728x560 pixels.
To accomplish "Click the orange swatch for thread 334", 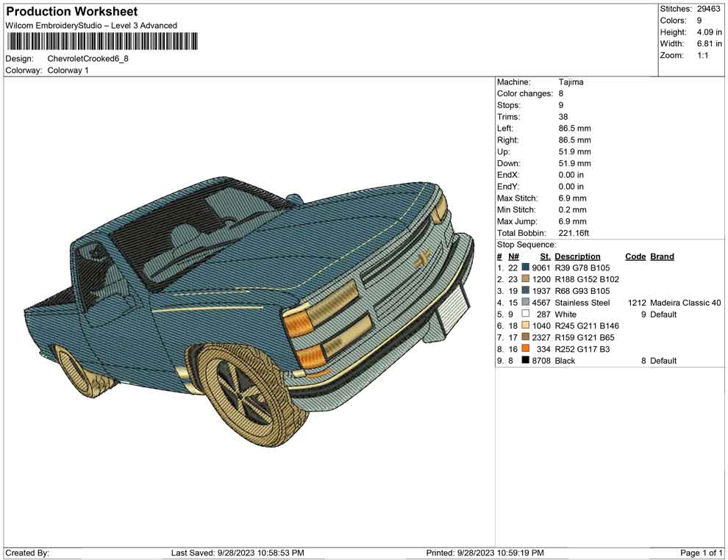I will (526, 349).
